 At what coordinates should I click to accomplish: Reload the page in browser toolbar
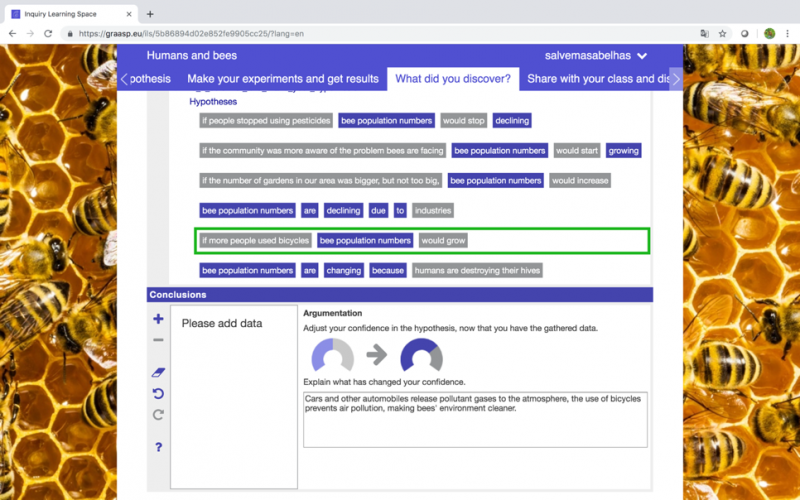(48, 34)
